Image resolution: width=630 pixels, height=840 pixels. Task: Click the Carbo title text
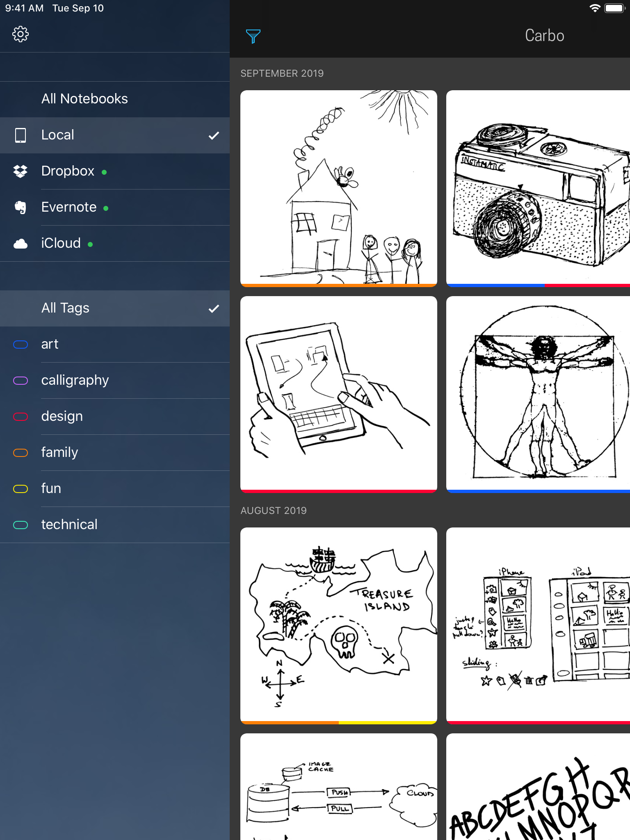[x=545, y=36]
